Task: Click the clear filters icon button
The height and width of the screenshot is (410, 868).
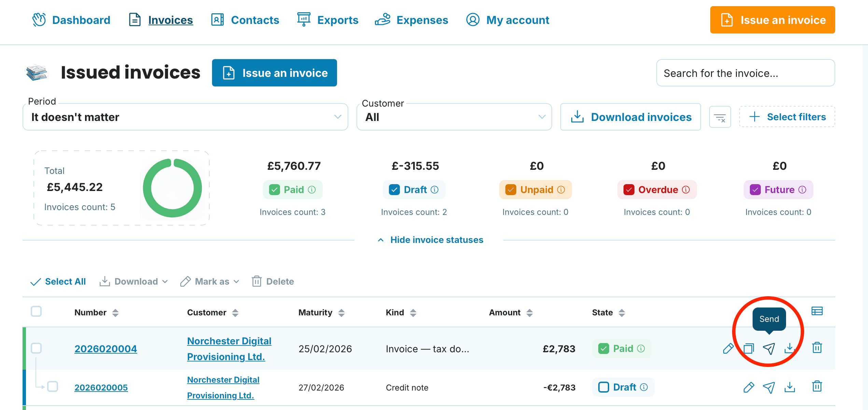Action: [720, 117]
